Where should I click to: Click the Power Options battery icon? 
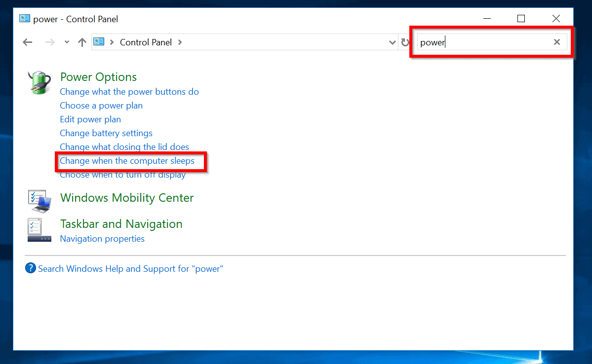(39, 82)
